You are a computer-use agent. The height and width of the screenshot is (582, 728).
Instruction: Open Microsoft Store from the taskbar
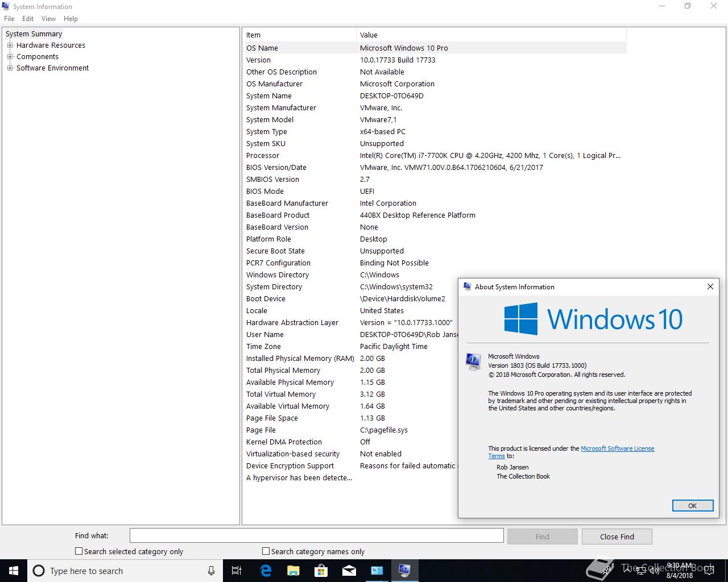tap(321, 571)
